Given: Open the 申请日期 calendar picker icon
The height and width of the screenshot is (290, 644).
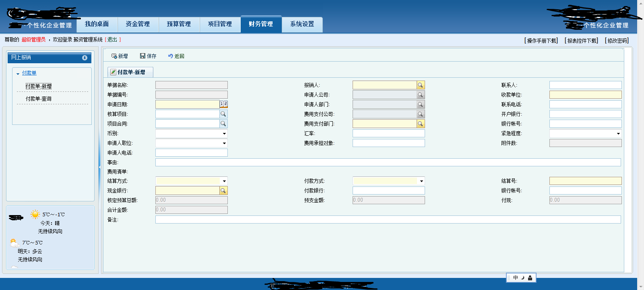Looking at the screenshot, I should click(224, 104).
